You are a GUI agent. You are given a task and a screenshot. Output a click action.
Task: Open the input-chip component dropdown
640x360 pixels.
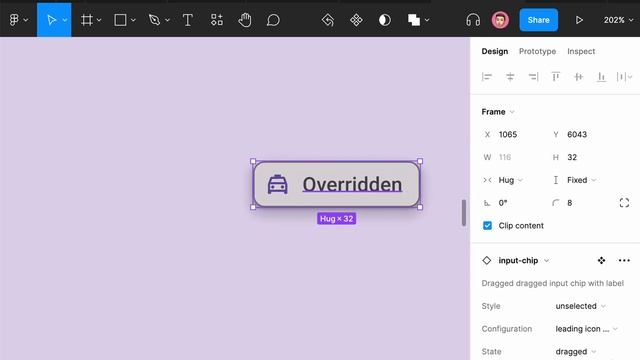(x=523, y=260)
